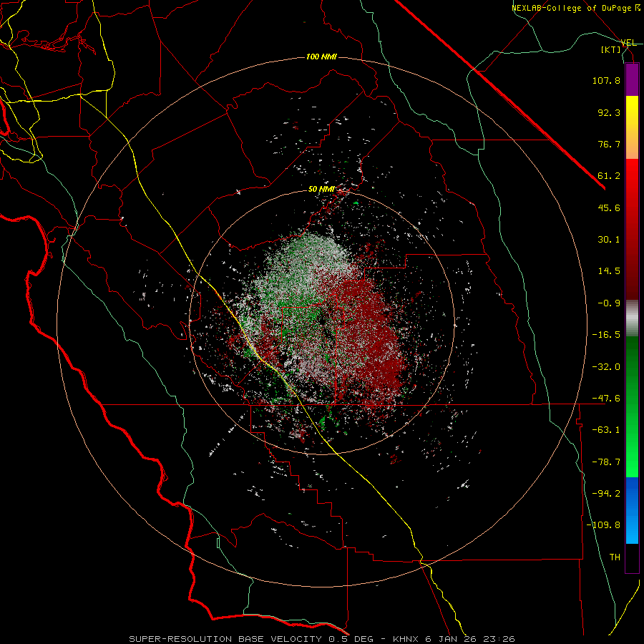Pick the black TH segment of the color bar
This screenshot has height=644, width=644.
632,558
